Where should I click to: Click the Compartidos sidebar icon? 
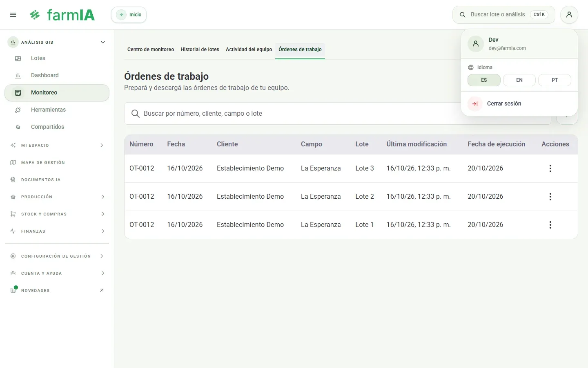[18, 127]
